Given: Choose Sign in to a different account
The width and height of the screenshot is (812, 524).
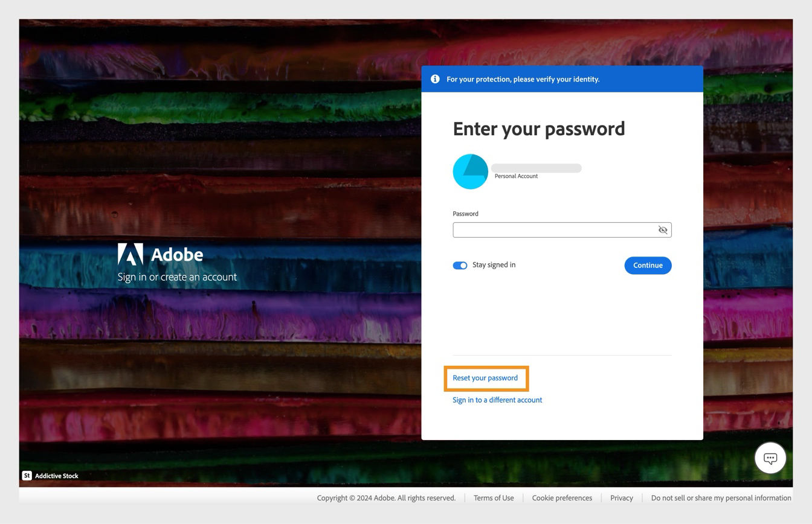Looking at the screenshot, I should 497,400.
